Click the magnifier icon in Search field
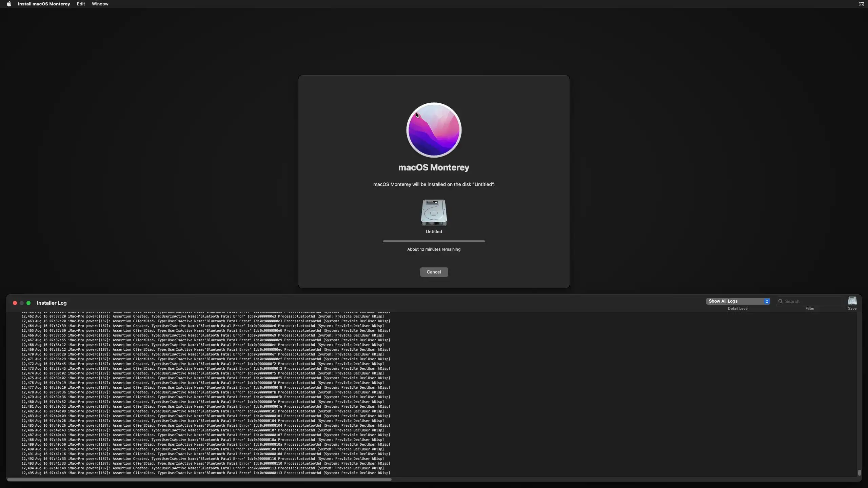This screenshot has width=868, height=488. coord(781,301)
